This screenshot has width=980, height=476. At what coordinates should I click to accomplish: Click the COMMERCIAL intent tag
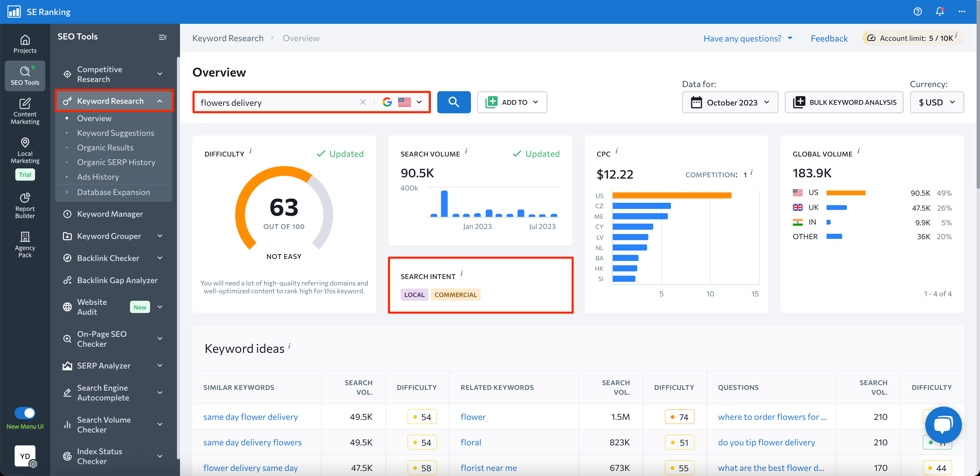pos(455,295)
